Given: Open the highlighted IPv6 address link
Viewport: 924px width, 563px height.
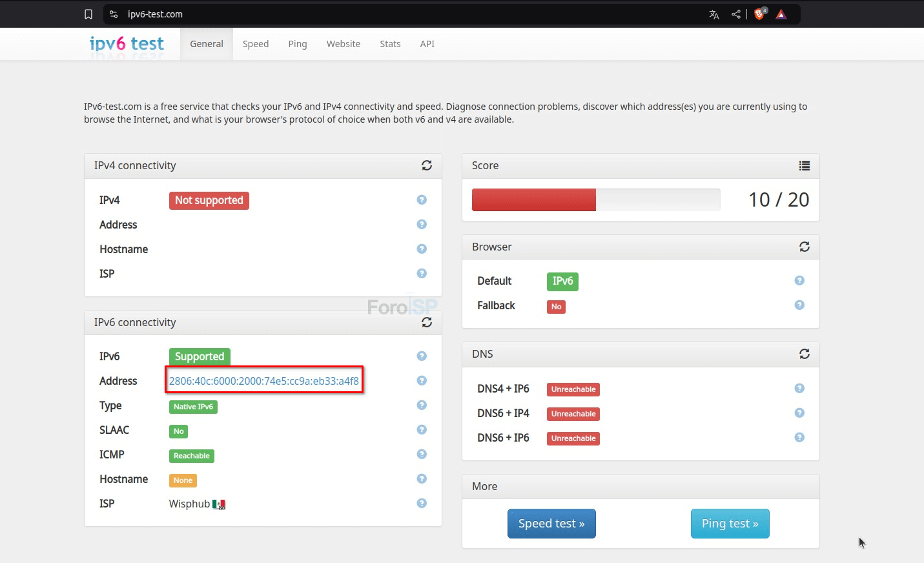Looking at the screenshot, I should coord(263,381).
